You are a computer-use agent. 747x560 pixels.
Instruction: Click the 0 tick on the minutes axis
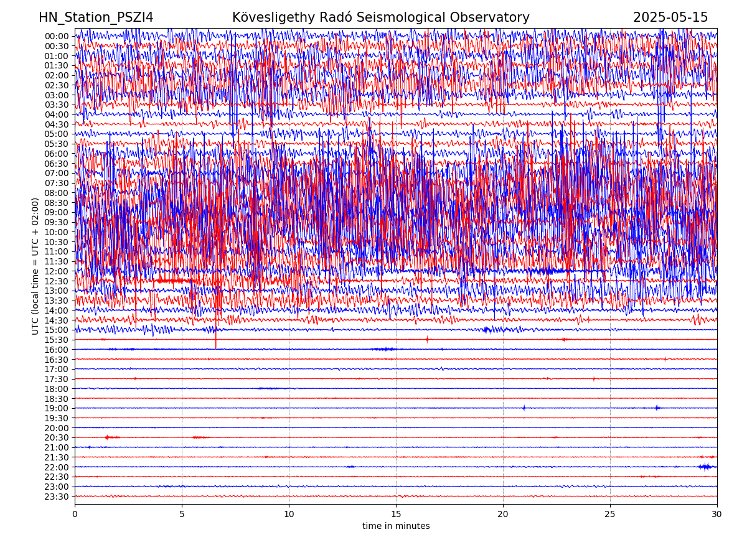pos(75,514)
